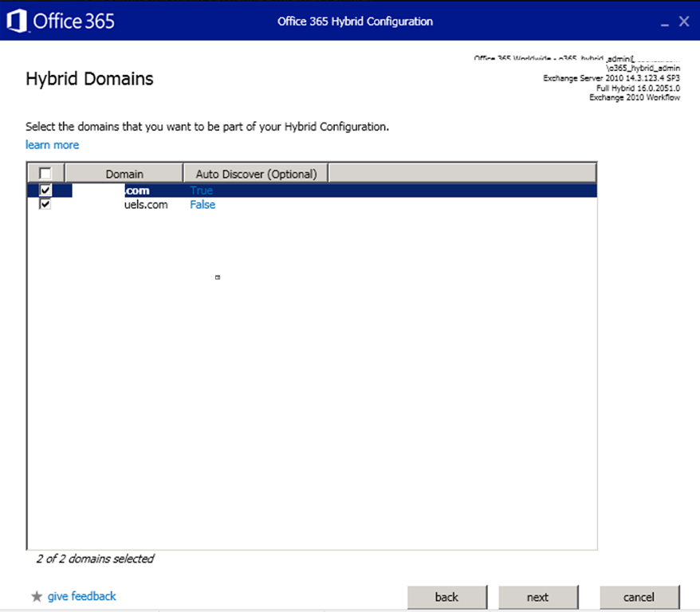Click the Office 365 Hybrid Configuration title
The height and width of the screenshot is (612, 700).
click(356, 22)
